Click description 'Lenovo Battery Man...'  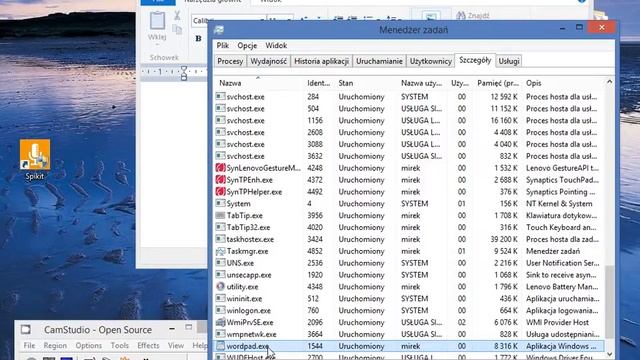pyautogui.click(x=562, y=287)
